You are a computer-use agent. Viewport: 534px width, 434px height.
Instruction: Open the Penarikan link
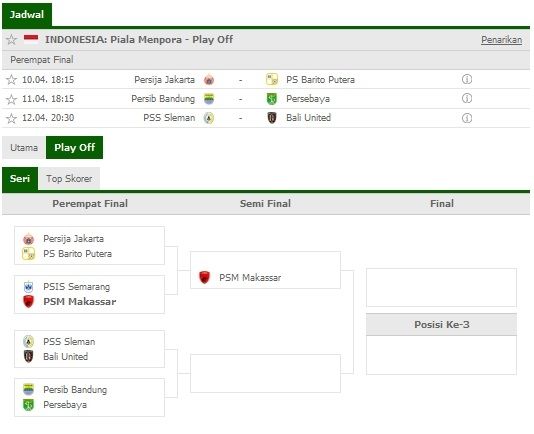click(501, 40)
